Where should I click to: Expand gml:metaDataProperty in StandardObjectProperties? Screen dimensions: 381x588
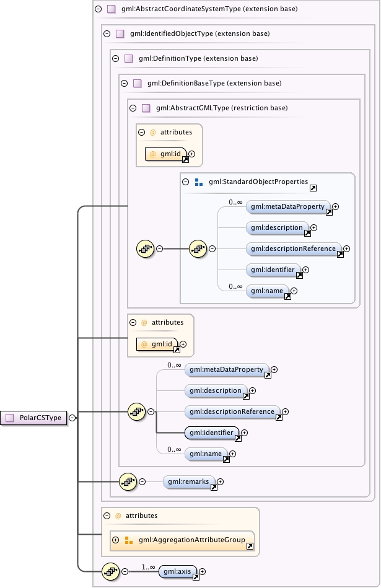point(335,206)
